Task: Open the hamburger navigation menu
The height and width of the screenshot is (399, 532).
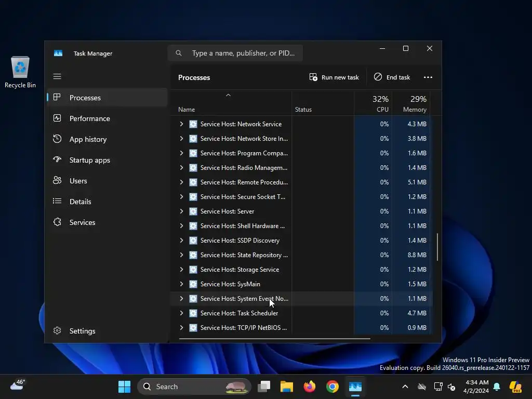Action: 57,76
